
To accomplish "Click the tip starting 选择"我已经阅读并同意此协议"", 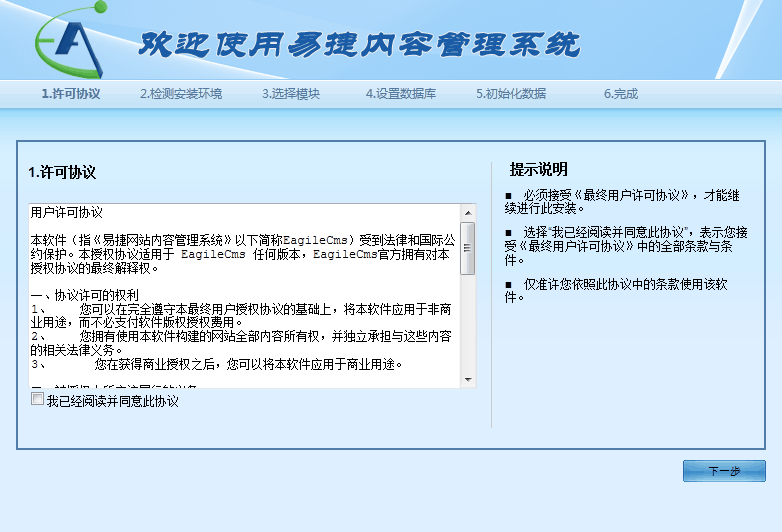I will point(626,246).
